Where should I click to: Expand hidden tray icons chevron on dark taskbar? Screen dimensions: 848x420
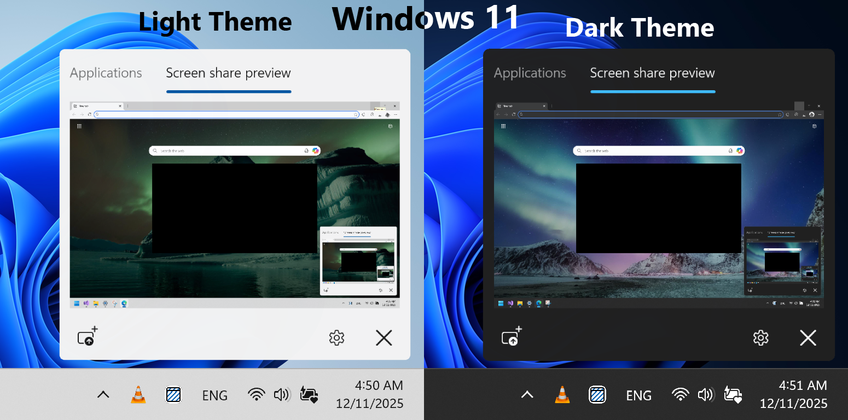(527, 395)
